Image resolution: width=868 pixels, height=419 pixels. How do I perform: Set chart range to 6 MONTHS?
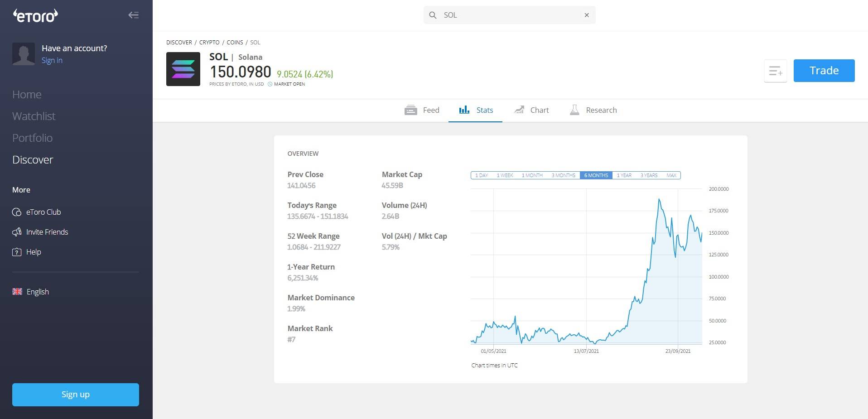(x=596, y=175)
